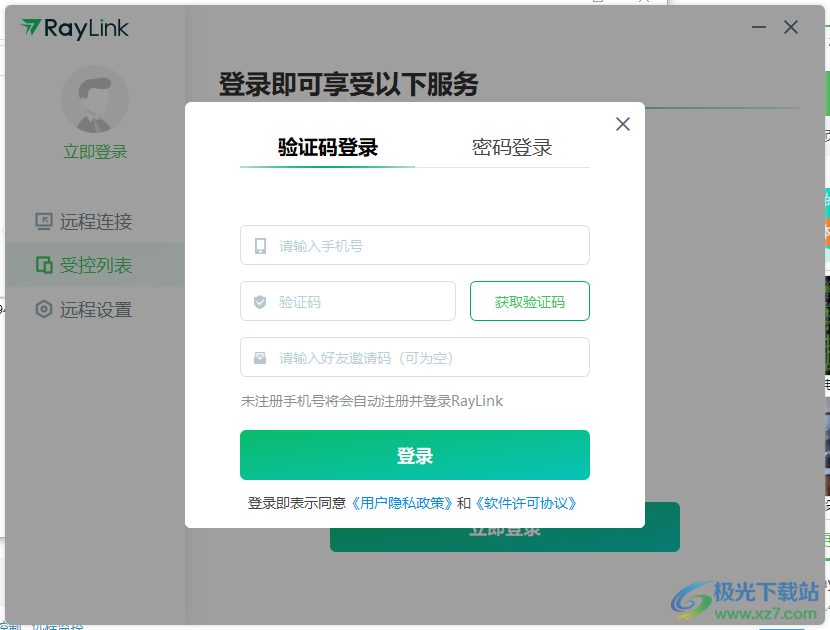Switch to 验证码登录 tab

coord(327,147)
